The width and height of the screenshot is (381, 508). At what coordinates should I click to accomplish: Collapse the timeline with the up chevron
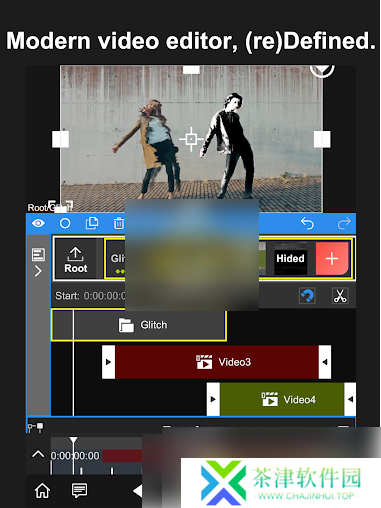click(38, 454)
